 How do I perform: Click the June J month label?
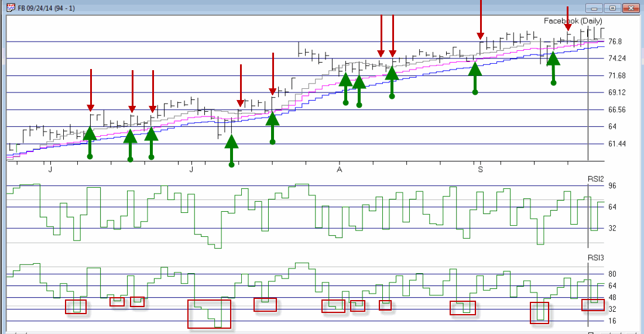point(50,169)
